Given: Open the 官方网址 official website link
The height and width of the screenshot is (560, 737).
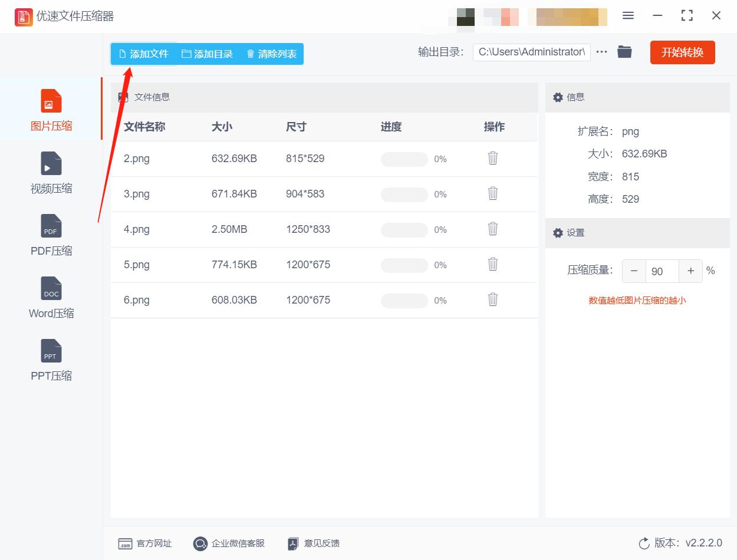Looking at the screenshot, I should [144, 543].
